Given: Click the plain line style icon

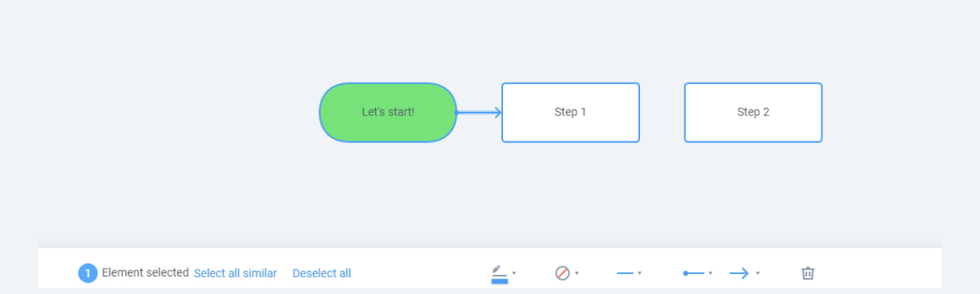Looking at the screenshot, I should pos(625,273).
